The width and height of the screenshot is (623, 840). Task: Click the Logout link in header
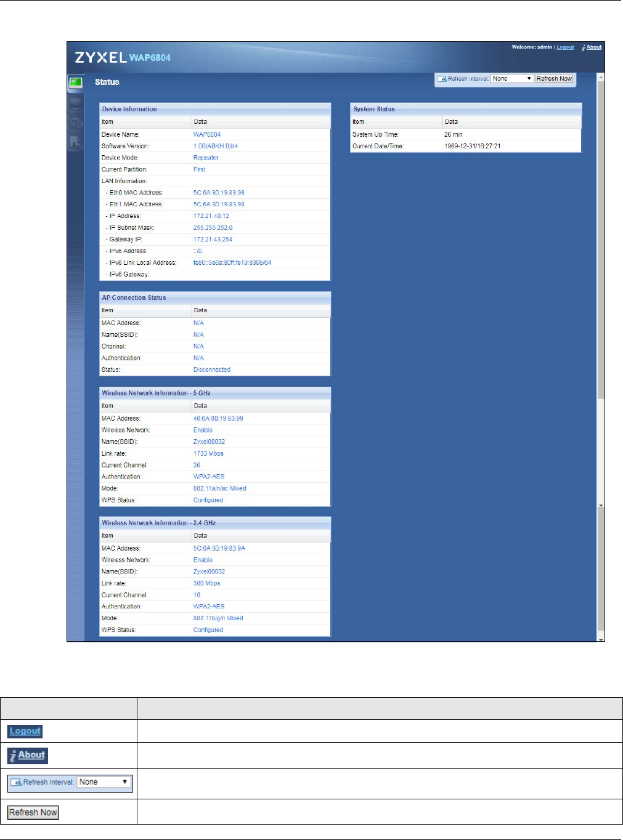pyautogui.click(x=565, y=47)
